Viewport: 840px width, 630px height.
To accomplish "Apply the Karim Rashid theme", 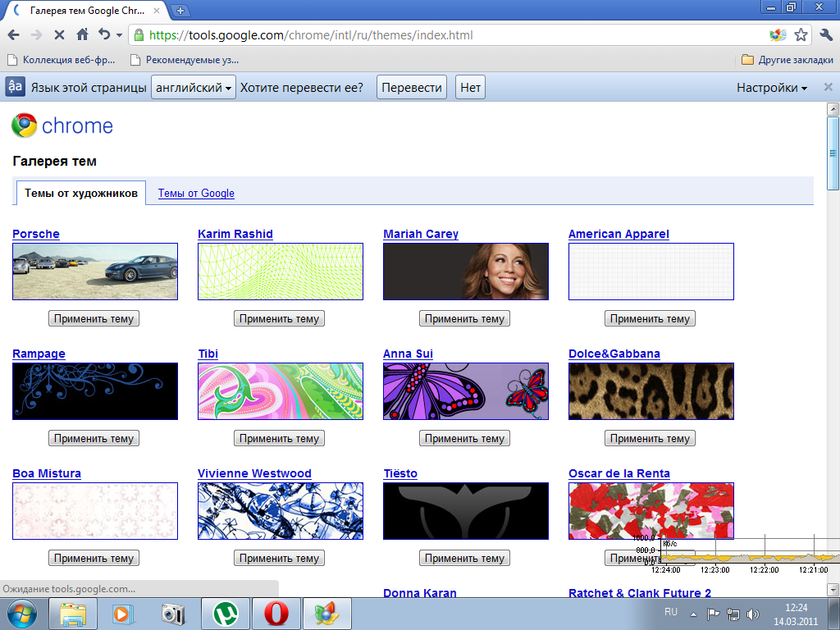I will click(279, 318).
